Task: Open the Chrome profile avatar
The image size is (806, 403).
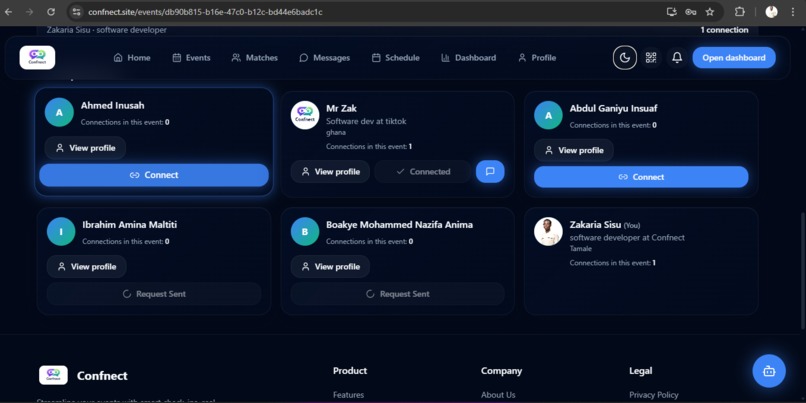Action: (771, 12)
